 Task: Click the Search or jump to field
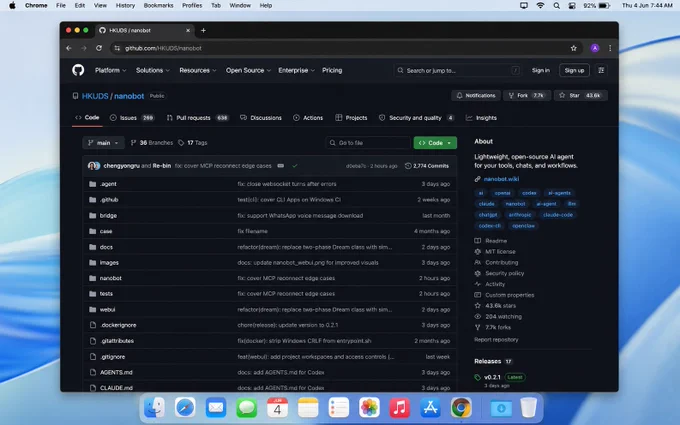[458, 70]
